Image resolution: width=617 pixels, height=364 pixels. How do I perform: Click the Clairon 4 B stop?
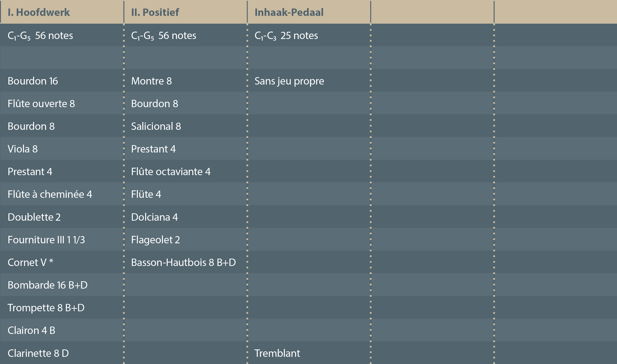click(31, 330)
